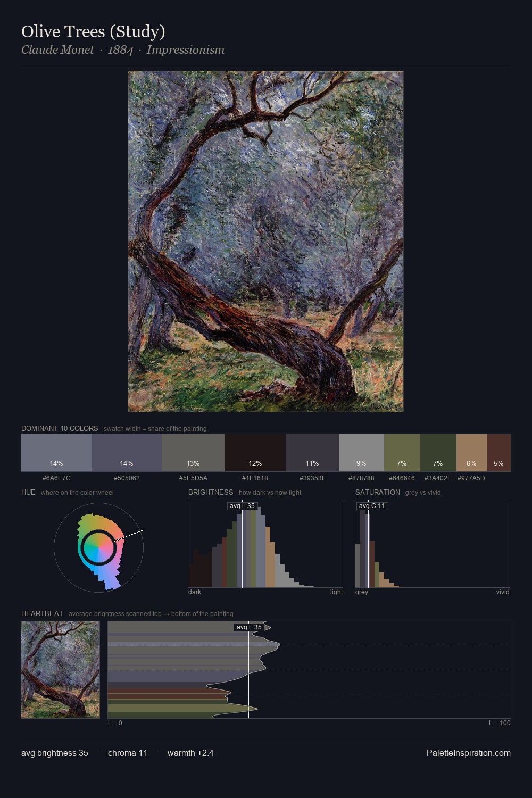Click the #6A6E7C slate-grey 14% swatch

click(x=56, y=453)
